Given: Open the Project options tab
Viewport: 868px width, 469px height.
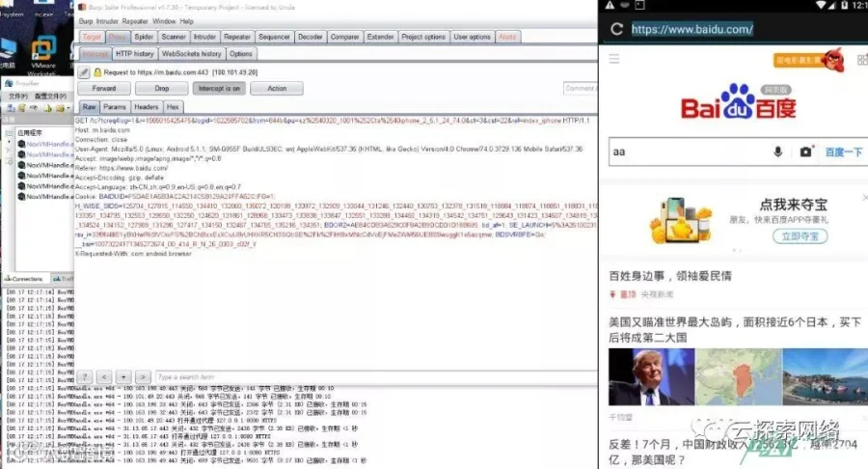Looking at the screenshot, I should coord(423,37).
